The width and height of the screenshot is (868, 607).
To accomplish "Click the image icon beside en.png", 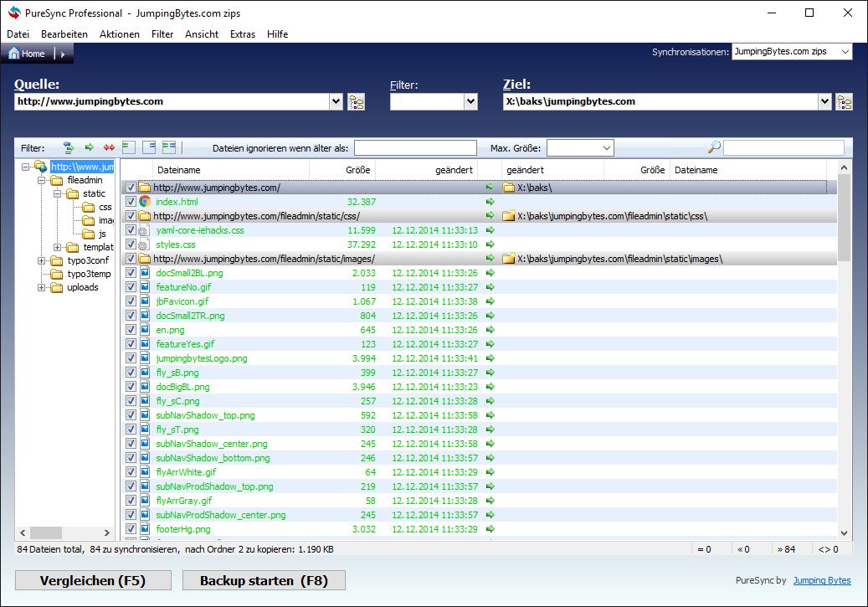I will 145,330.
